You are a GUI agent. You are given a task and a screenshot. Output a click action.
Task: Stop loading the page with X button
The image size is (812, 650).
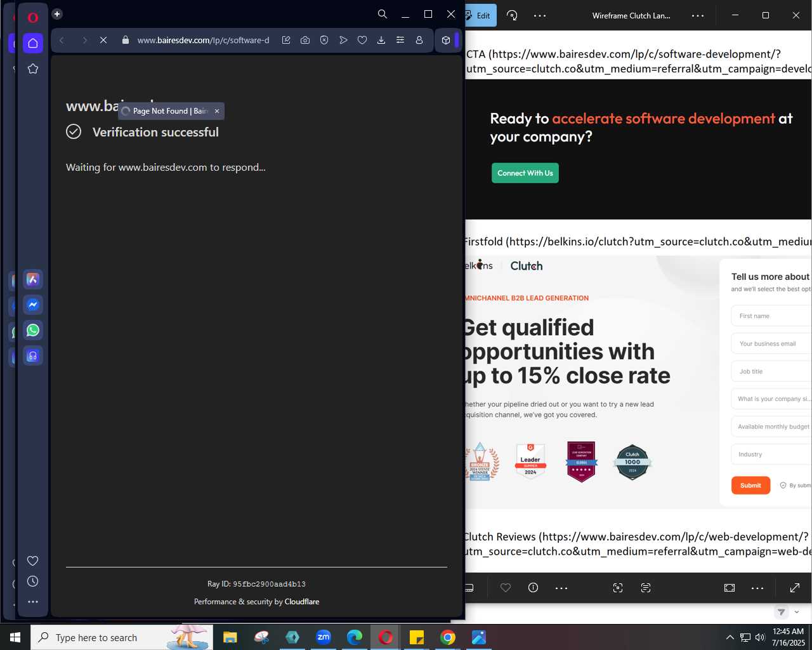tap(103, 40)
